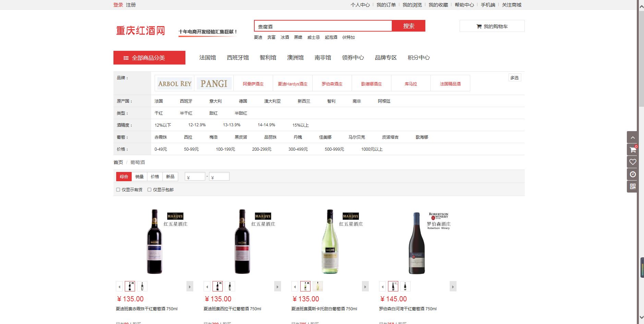Show QR code from sidebar icon

click(x=633, y=186)
